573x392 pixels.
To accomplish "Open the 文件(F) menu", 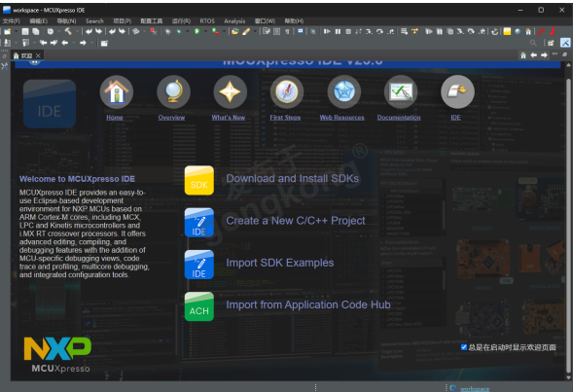I will point(12,21).
